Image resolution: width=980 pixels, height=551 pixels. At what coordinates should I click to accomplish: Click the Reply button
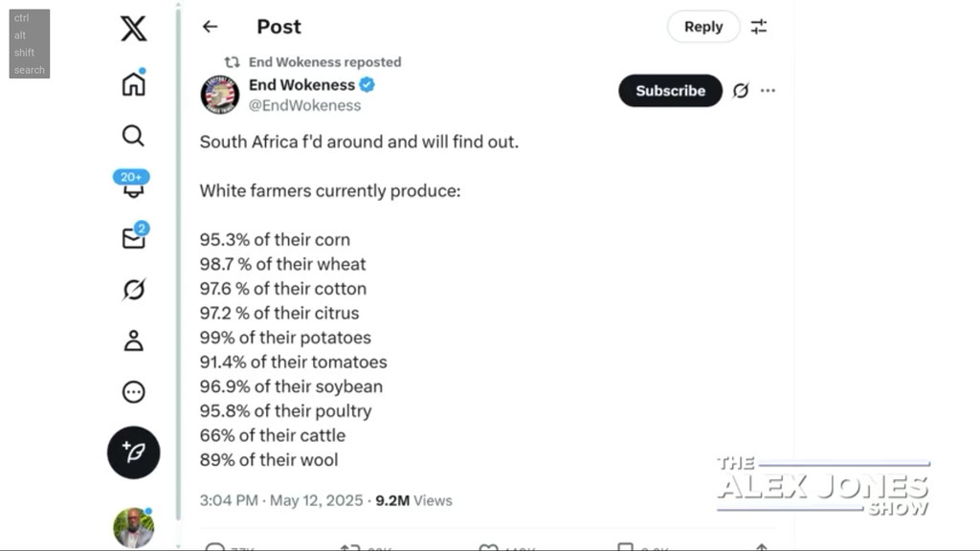coord(703,27)
